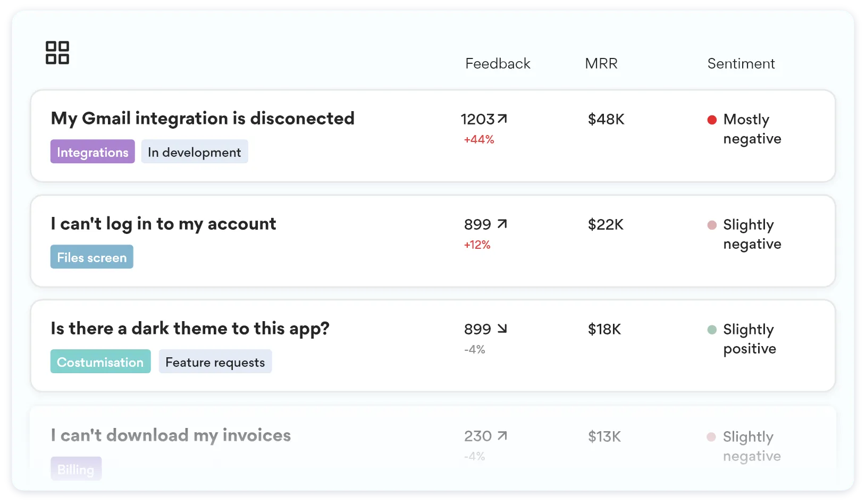Select the pink sentiment dot for login issue
Image resolution: width=866 pixels, height=504 pixels.
pyautogui.click(x=712, y=225)
